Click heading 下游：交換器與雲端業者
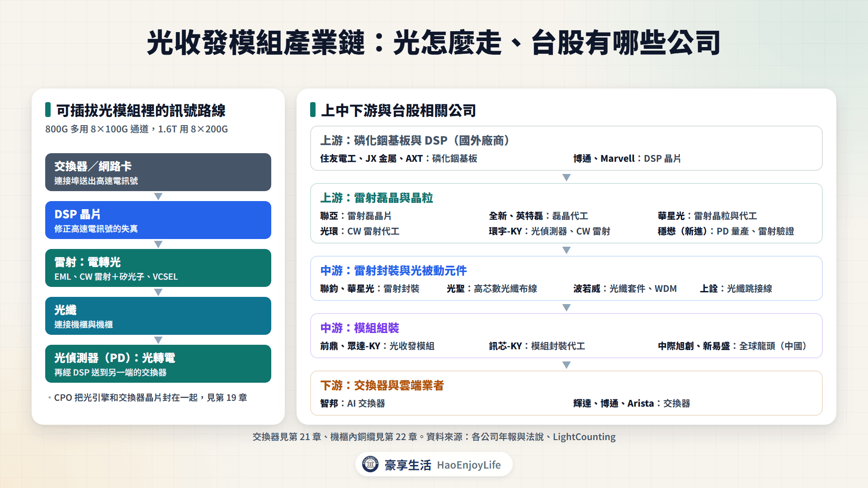Viewport: 868px width, 488px height. pyautogui.click(x=382, y=385)
